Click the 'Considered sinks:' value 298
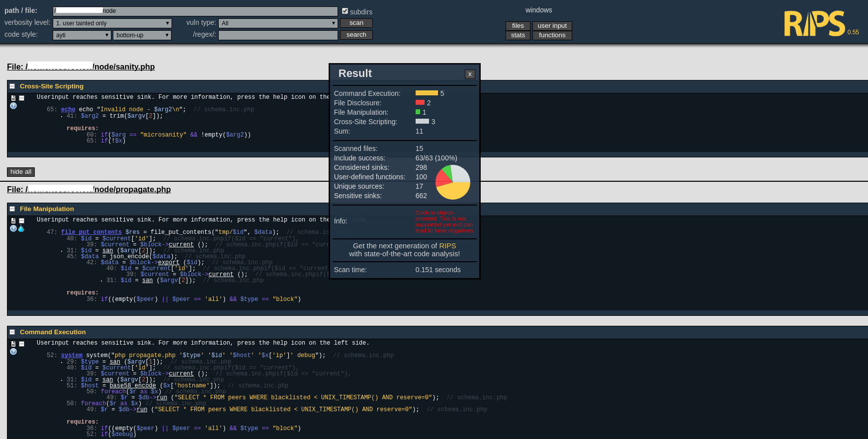The image size is (868, 439). (421, 167)
